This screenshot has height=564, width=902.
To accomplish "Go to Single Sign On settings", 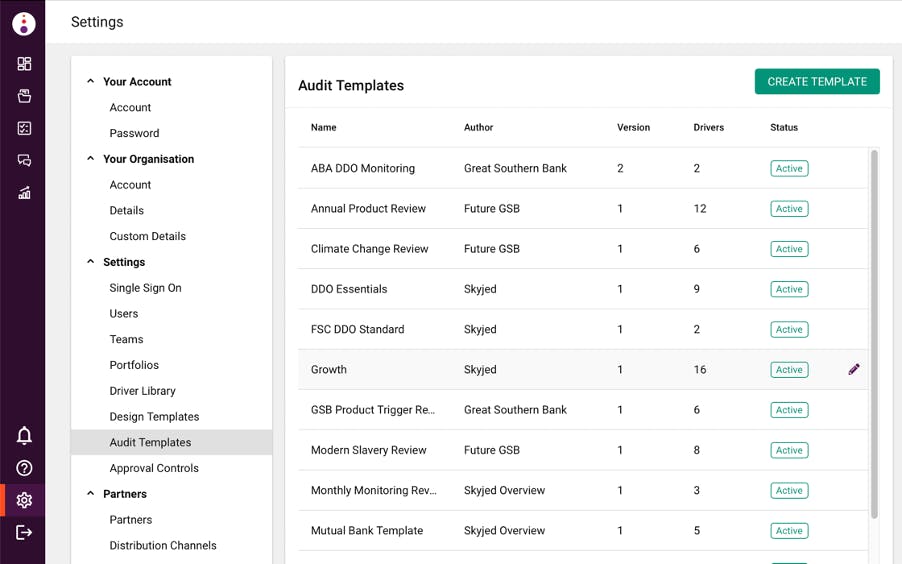I will pyautogui.click(x=145, y=288).
